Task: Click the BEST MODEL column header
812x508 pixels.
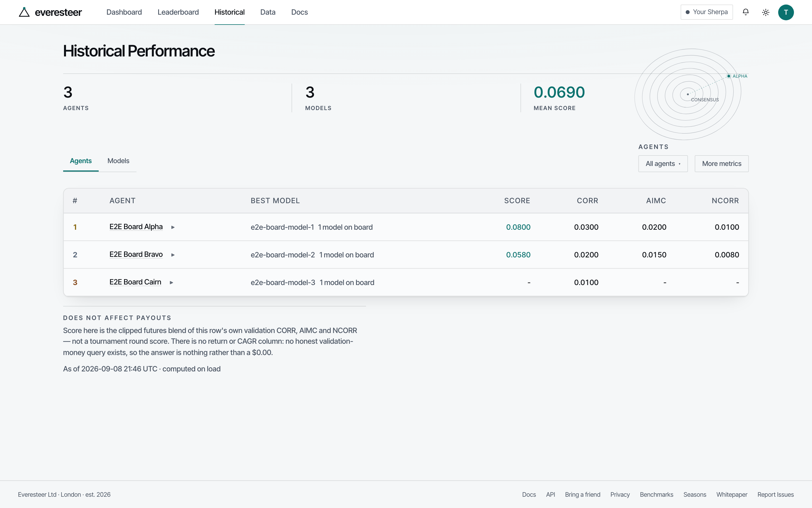Action: [x=275, y=201]
